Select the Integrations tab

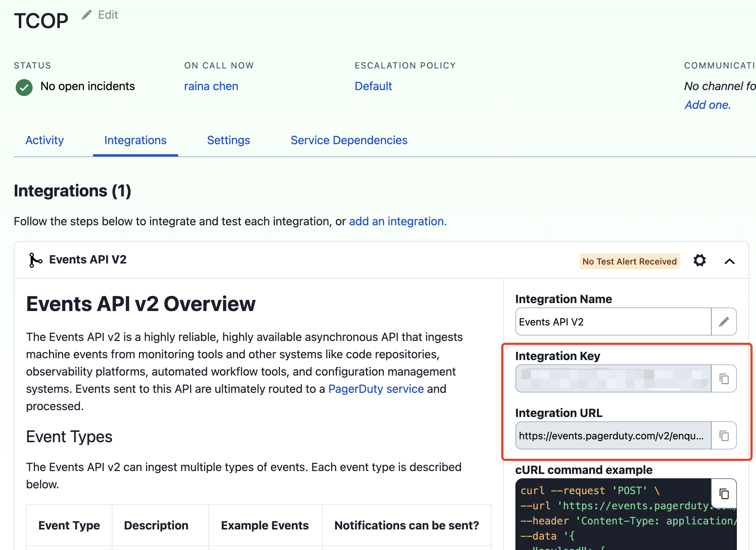[x=135, y=140]
